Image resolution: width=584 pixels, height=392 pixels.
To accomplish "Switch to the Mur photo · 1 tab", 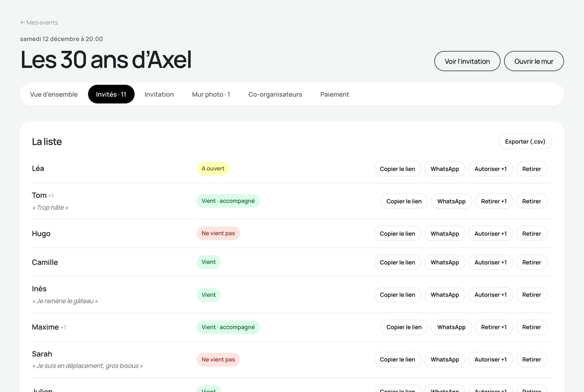I will 211,94.
